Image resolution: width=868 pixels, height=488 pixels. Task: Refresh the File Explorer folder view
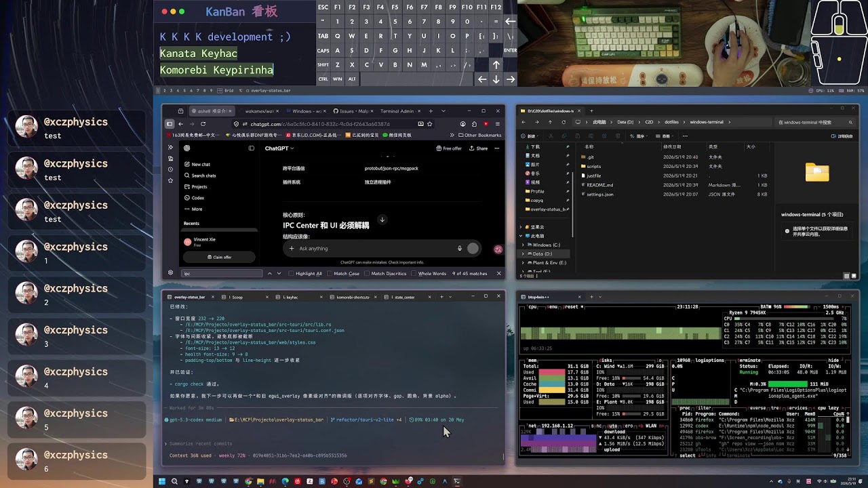[x=562, y=122]
